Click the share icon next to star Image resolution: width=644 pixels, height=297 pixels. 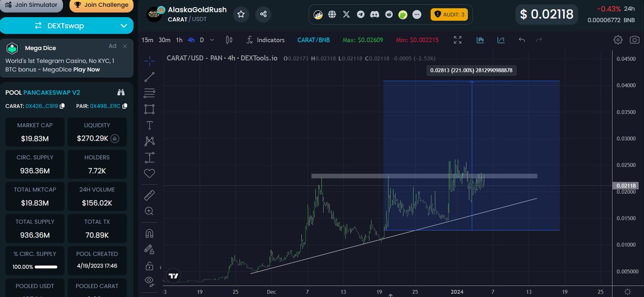click(263, 14)
